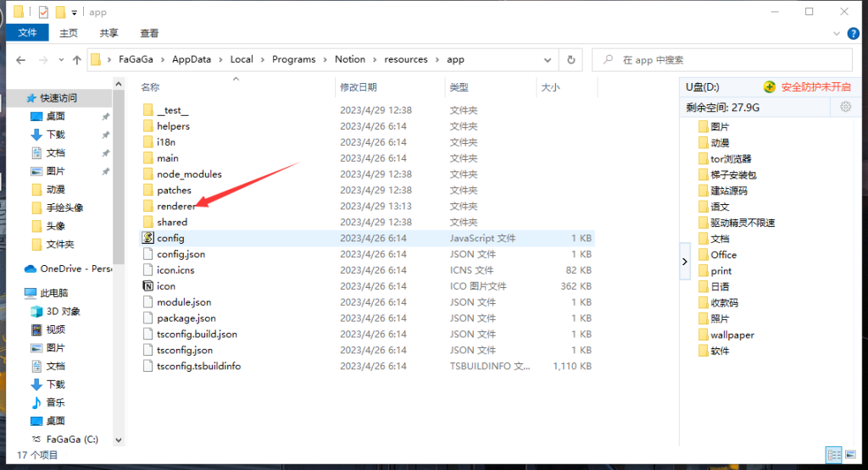Open 快速访问 in navigation pane
Screen dimensions: 868x470
point(58,98)
